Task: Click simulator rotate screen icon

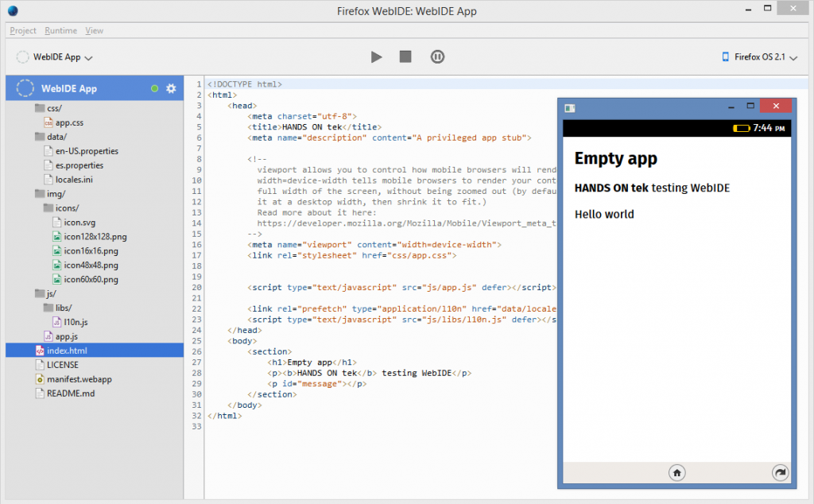Action: click(780, 473)
